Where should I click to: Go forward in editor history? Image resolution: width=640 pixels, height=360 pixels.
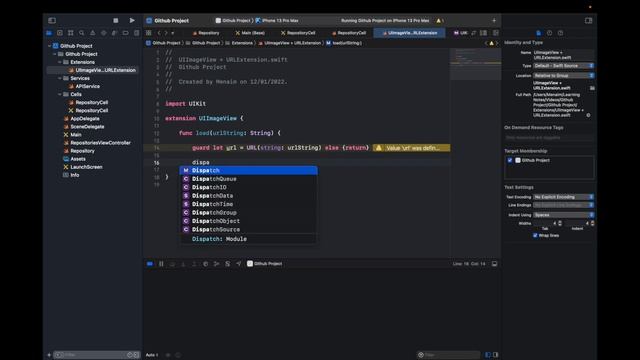(x=166, y=33)
